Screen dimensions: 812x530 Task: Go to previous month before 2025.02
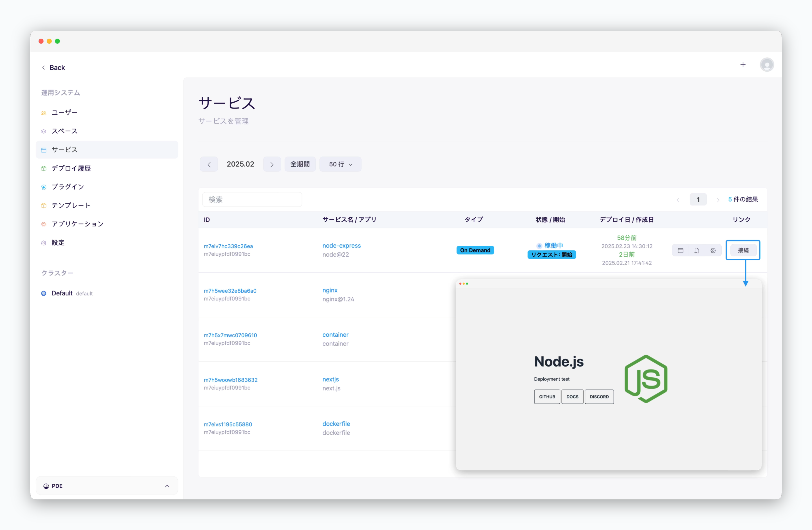[x=209, y=164]
